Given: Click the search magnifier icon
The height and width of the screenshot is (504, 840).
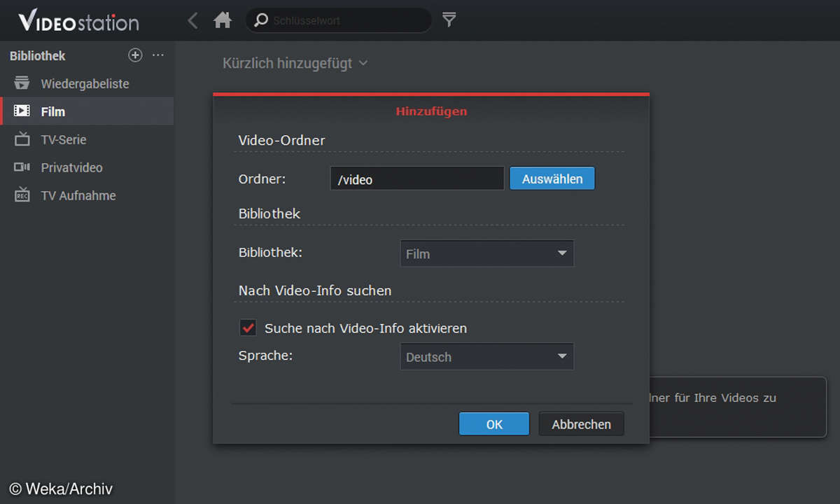Looking at the screenshot, I should coord(260,20).
